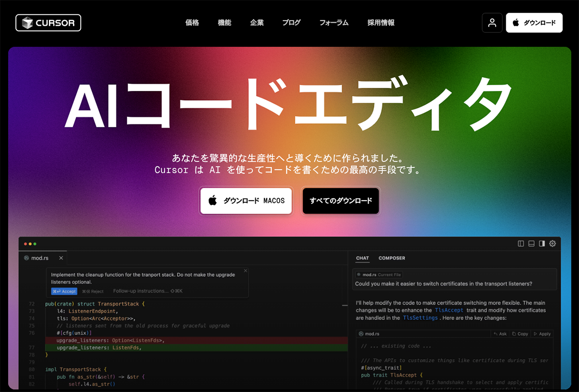Click line number 72 in the gutter
The image size is (579, 392).
point(32,304)
